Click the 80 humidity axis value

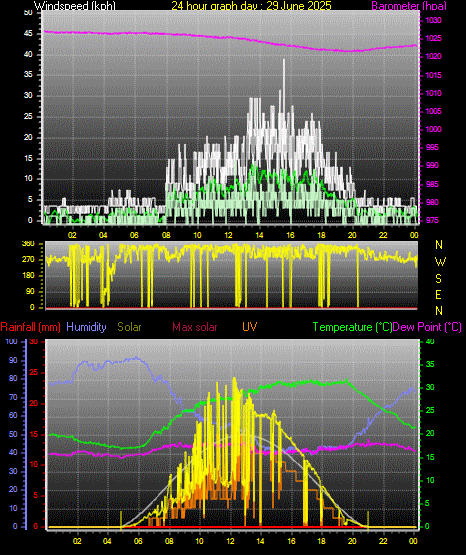[x=13, y=378]
